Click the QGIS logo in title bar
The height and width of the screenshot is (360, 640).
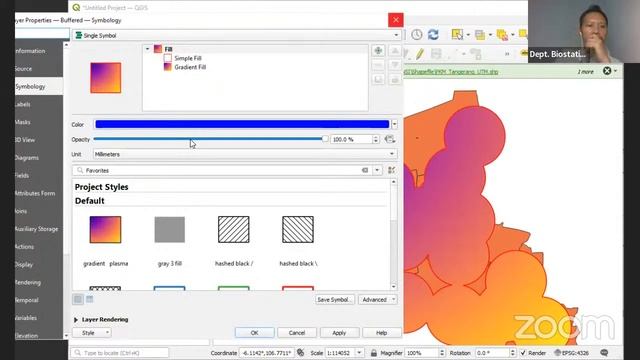76,7
